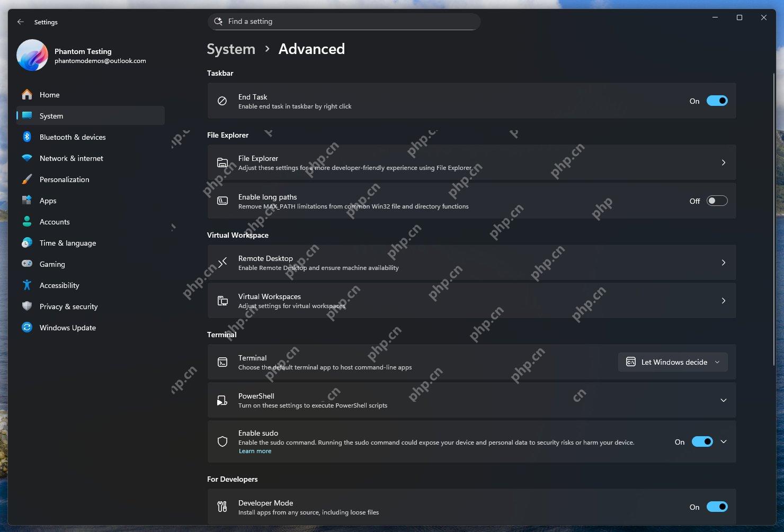
Task: Click the Terminal window icon
Action: (222, 362)
